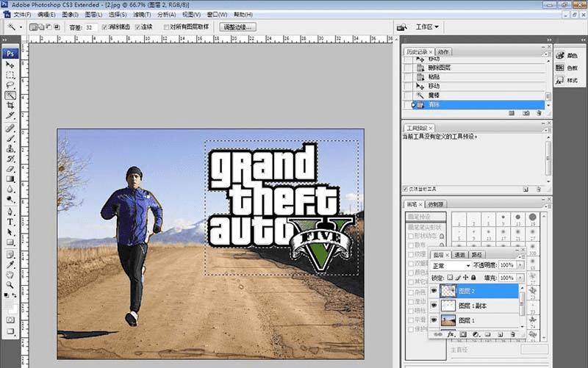The height and width of the screenshot is (368, 588).
Task: Toggle 仅限当前工具 checkbox in tool presets
Action: point(405,190)
